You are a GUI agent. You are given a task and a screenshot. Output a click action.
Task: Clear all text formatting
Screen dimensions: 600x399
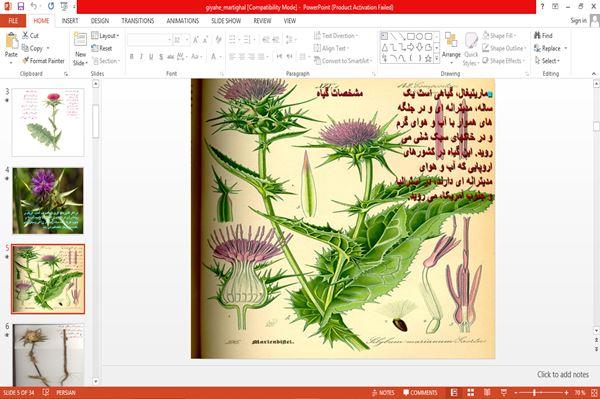click(x=218, y=40)
